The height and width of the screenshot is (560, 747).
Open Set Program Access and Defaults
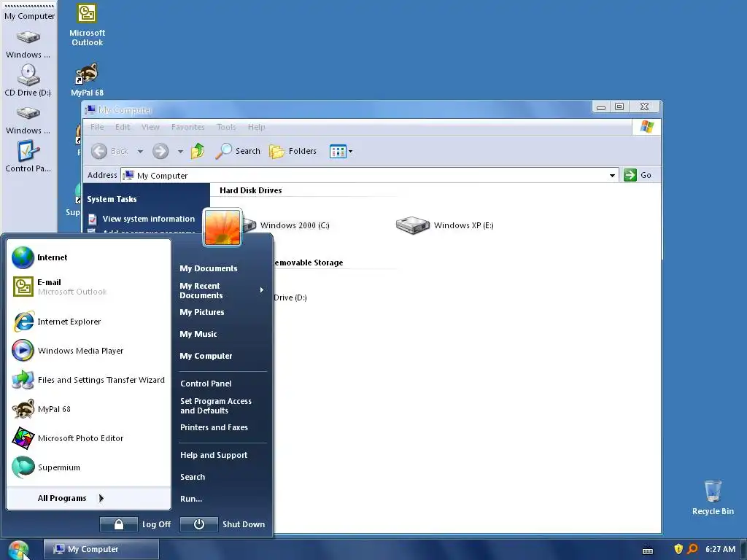(x=216, y=405)
